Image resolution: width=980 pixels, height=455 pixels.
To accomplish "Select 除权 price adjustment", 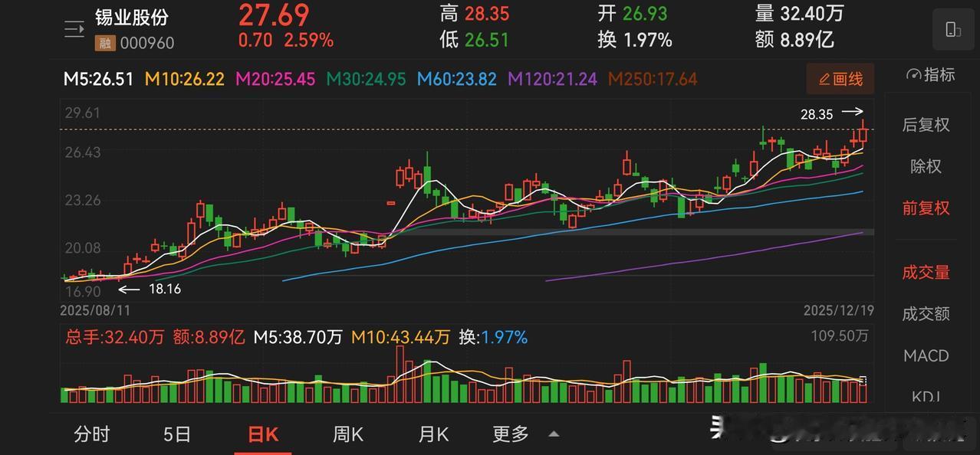I will (x=926, y=166).
